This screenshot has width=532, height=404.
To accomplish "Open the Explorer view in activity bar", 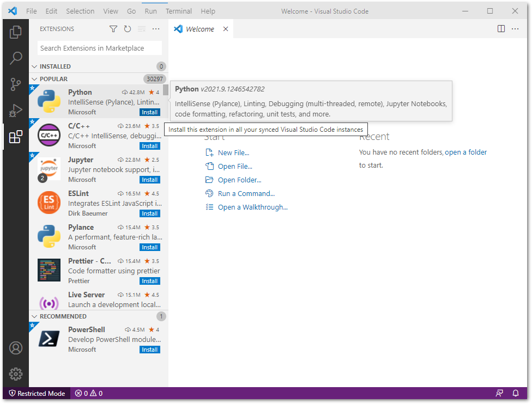I will click(16, 32).
